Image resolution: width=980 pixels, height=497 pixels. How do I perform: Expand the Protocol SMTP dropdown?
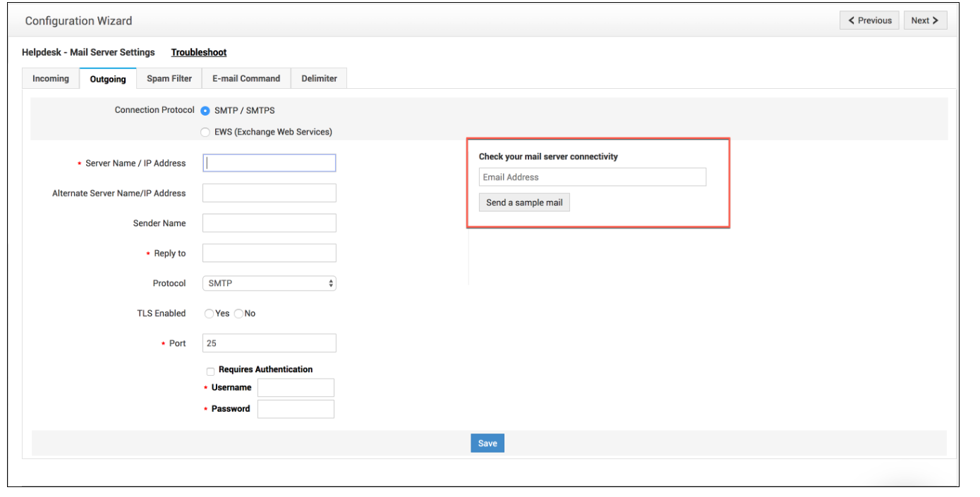[x=269, y=283]
